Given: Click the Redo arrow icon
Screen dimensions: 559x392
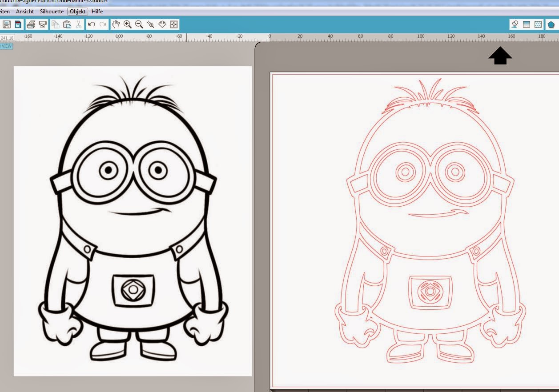Looking at the screenshot, I should [103, 24].
